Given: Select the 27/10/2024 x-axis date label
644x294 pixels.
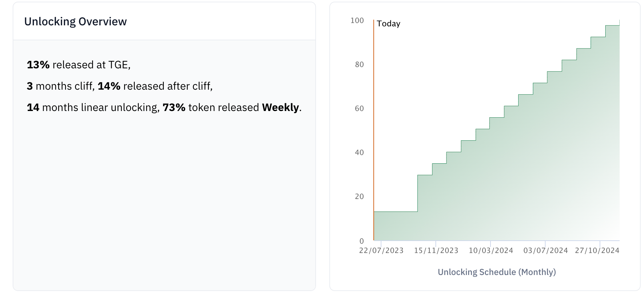Looking at the screenshot, I should coord(597,251).
